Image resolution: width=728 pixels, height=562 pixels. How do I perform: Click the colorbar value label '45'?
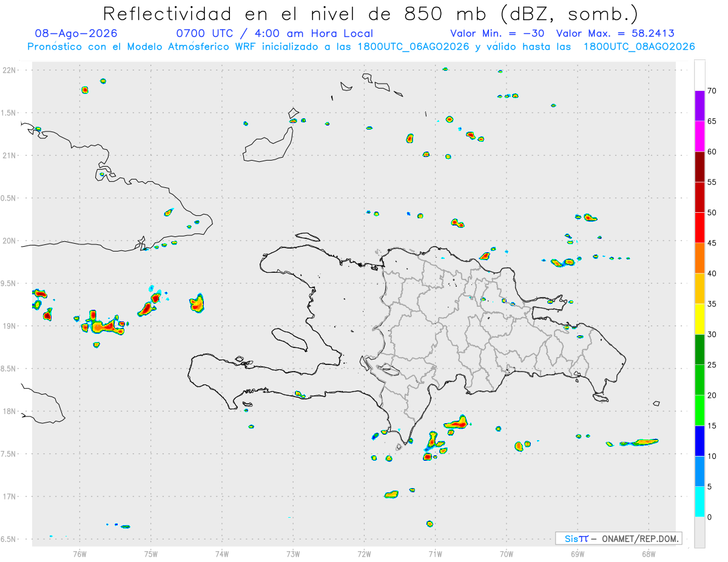712,243
